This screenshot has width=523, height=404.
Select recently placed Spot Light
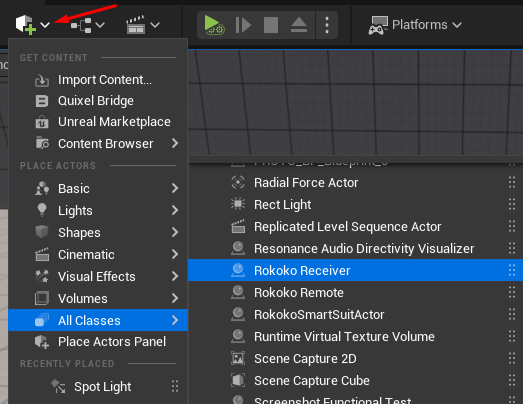tap(98, 387)
